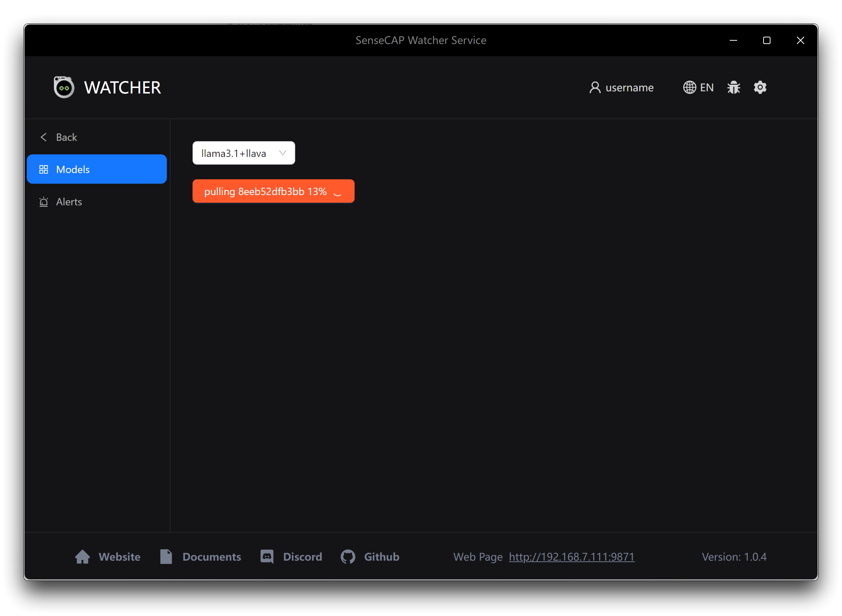
Task: Click the Github logo icon
Action: point(348,557)
